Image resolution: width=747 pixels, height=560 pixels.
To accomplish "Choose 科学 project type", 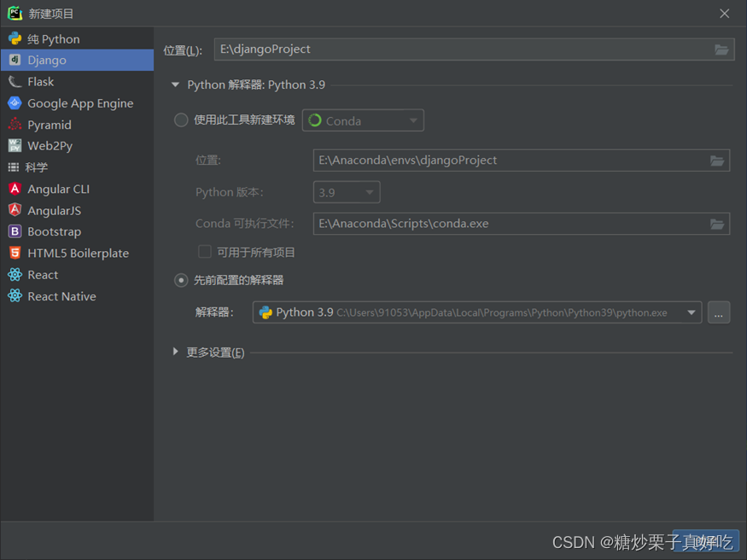I will 77,167.
